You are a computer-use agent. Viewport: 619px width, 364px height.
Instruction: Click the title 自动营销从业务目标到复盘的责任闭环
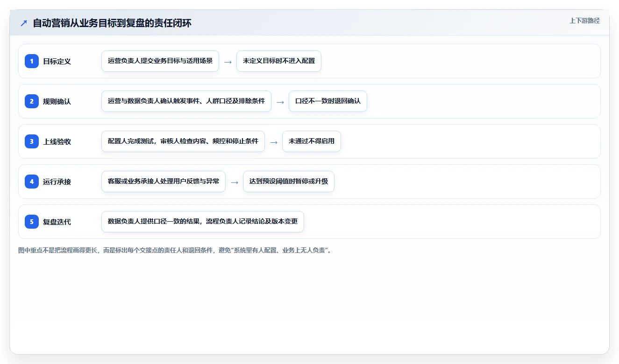[112, 23]
